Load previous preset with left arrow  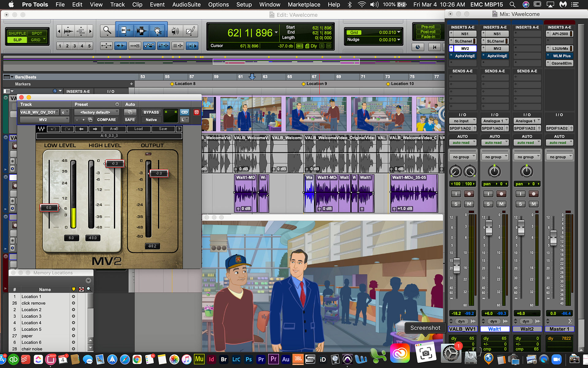[x=81, y=129]
